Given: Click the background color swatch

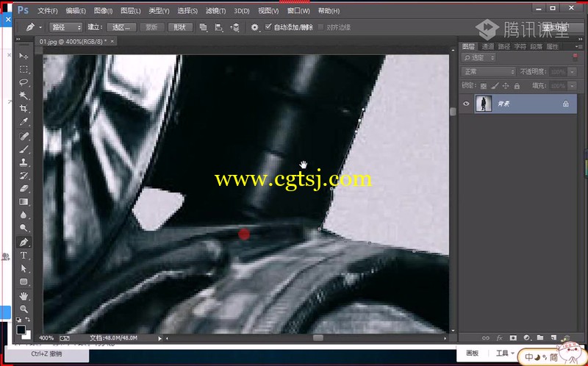Looking at the screenshot, I should 27,335.
